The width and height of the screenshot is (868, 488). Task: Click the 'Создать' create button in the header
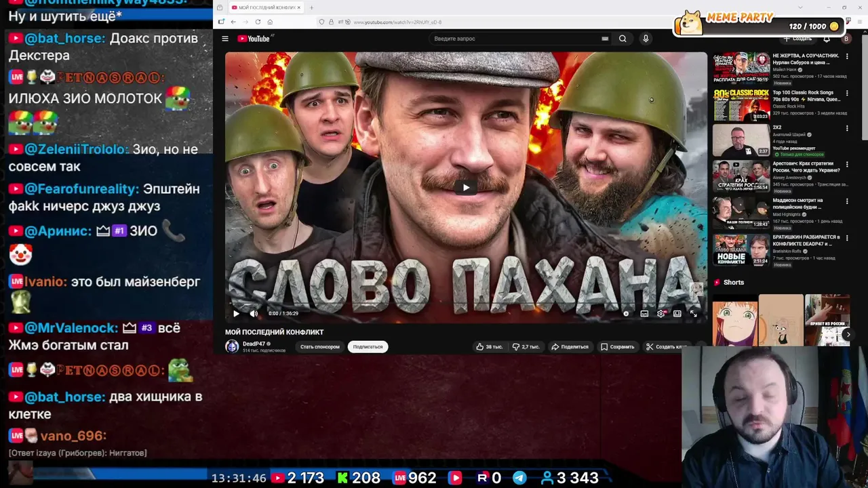tap(797, 39)
